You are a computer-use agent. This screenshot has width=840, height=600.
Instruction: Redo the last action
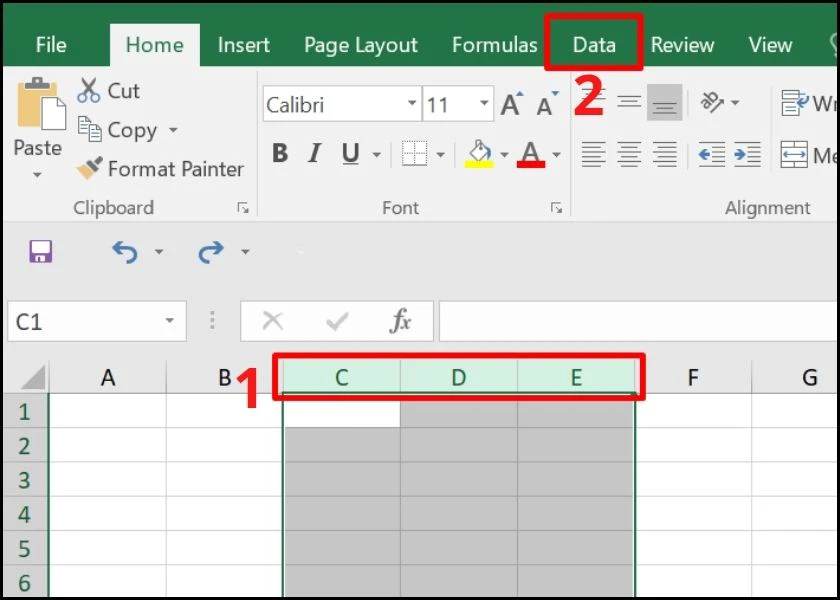[211, 251]
